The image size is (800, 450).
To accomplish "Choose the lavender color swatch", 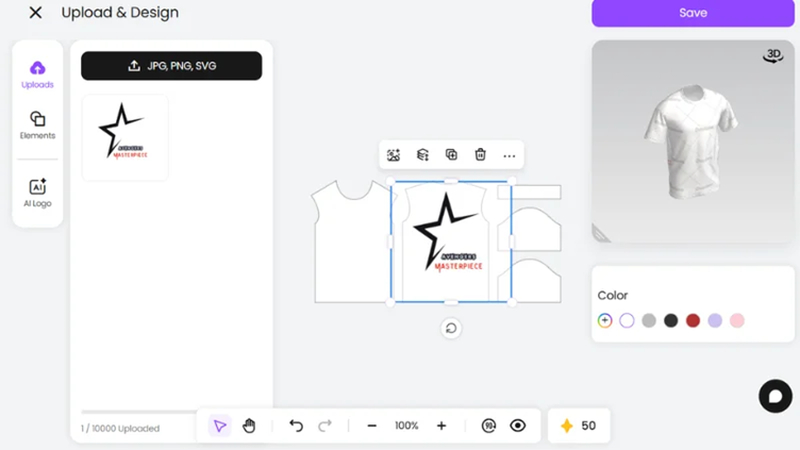I will coord(715,320).
